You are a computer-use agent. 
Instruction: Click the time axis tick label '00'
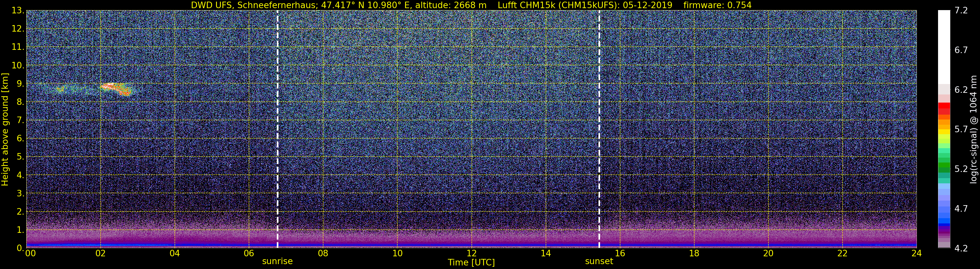(31, 253)
